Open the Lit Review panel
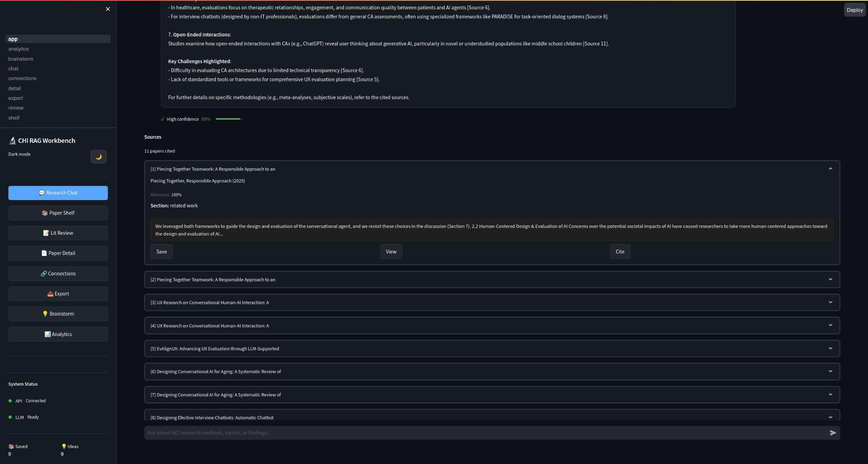The height and width of the screenshot is (464, 868). click(x=58, y=233)
